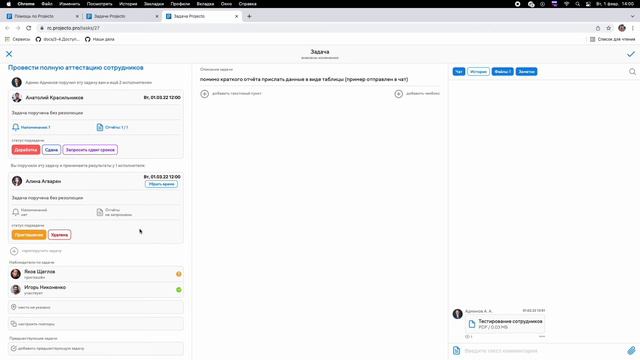Open the История menu in the menu bar

[128, 4]
